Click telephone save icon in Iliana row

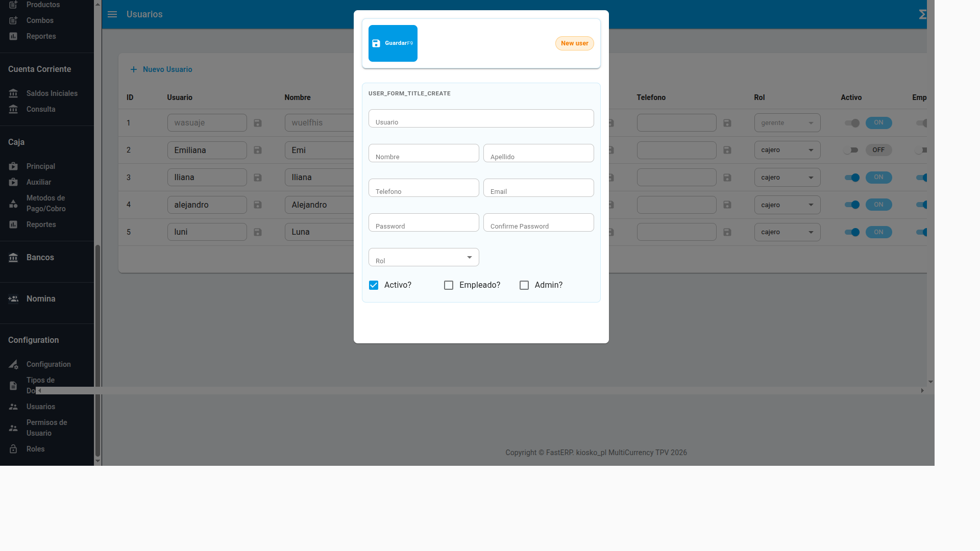coord(727,178)
